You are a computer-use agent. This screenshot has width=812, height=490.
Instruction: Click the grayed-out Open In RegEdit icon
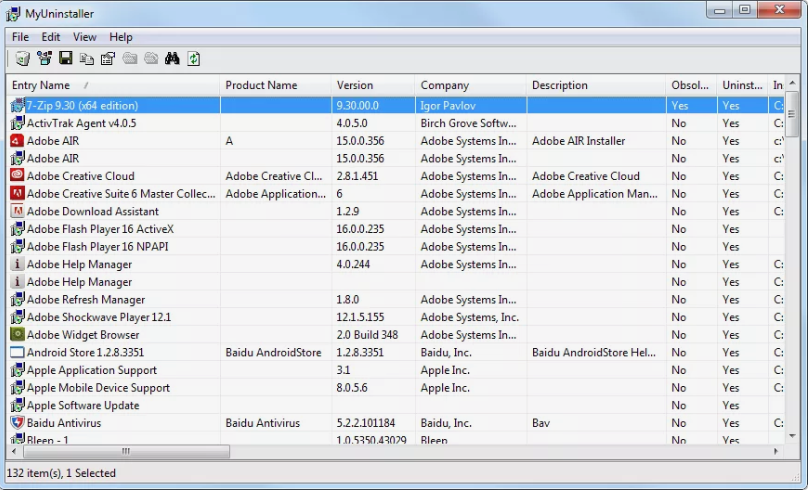(x=151, y=59)
